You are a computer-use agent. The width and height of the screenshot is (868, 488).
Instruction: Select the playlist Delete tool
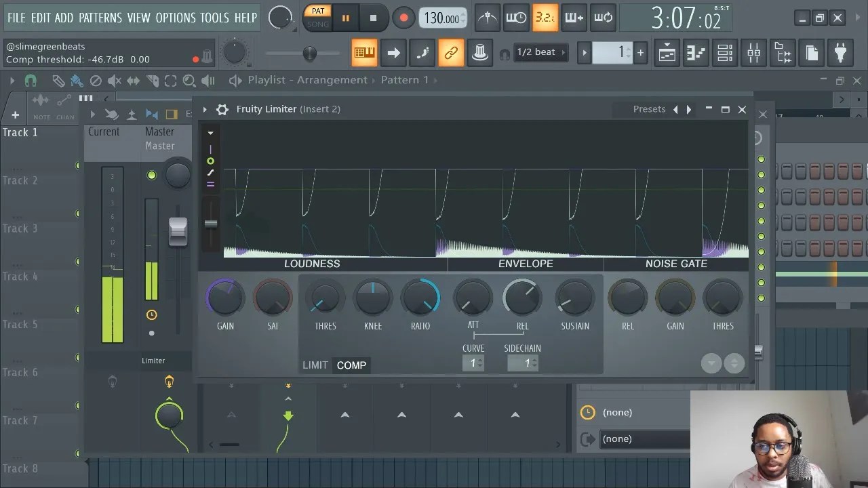(x=96, y=81)
